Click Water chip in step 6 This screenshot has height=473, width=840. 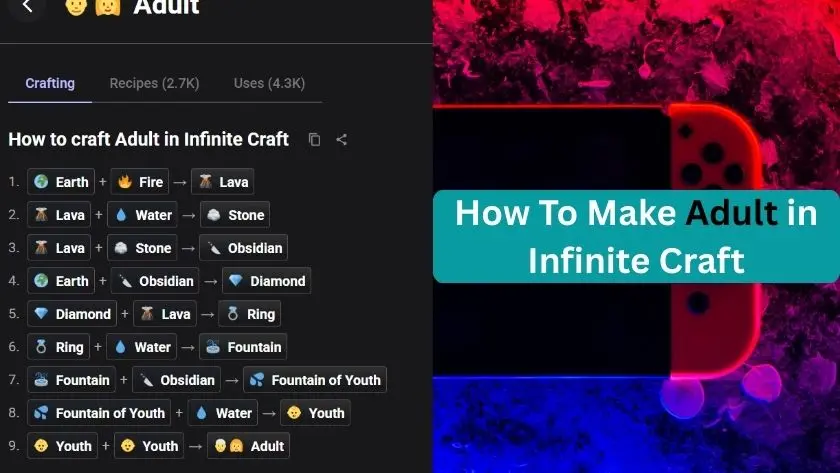pos(141,347)
